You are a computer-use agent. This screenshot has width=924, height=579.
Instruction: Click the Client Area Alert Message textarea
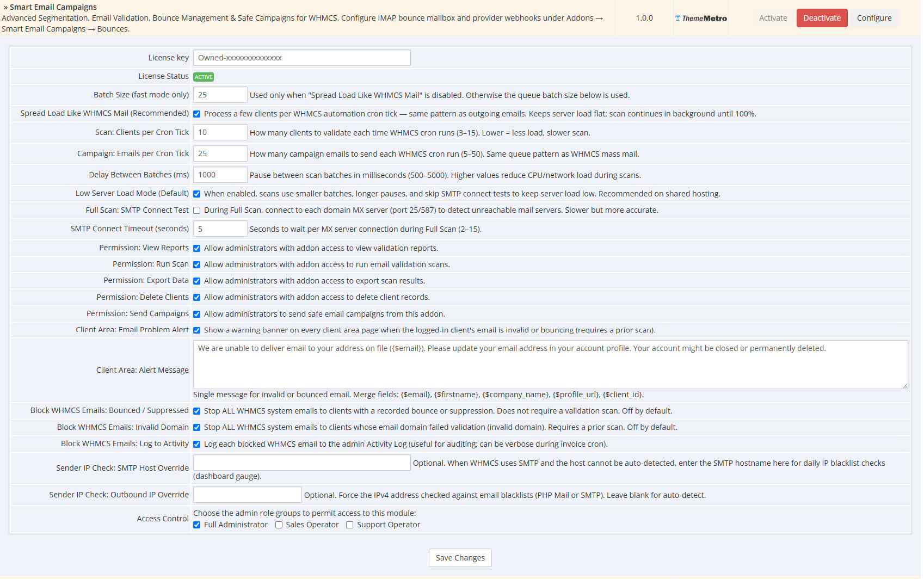click(x=550, y=365)
